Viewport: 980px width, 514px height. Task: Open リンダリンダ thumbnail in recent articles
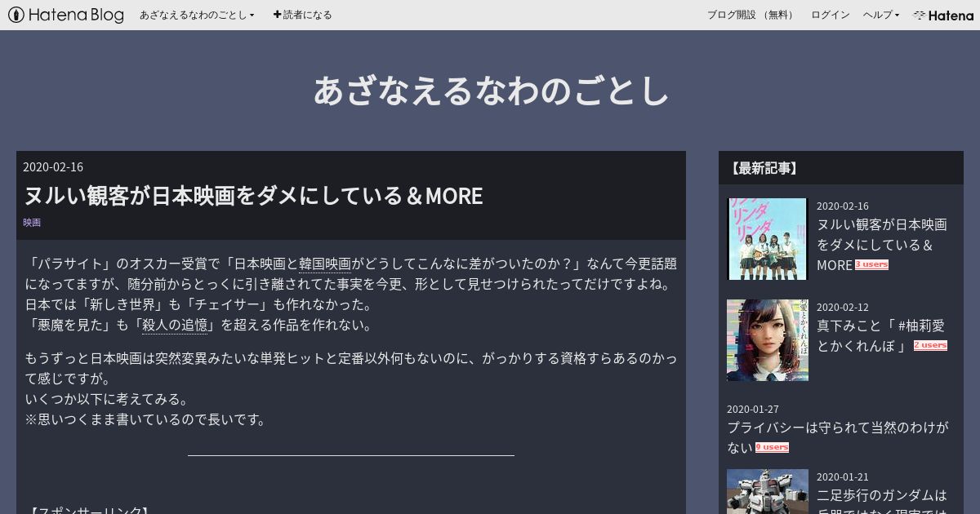768,239
